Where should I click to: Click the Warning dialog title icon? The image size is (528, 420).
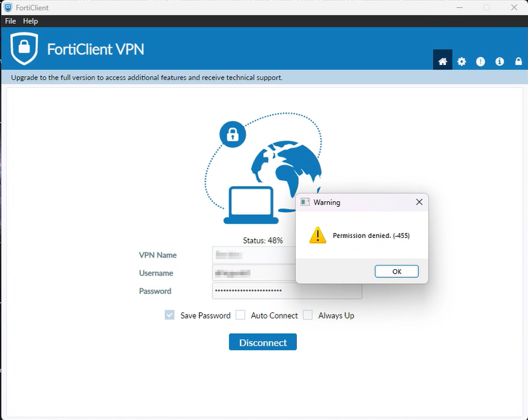tap(305, 202)
